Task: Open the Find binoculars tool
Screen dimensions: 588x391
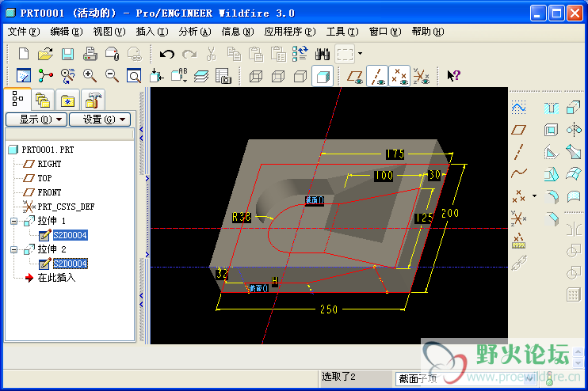Action: 322,54
